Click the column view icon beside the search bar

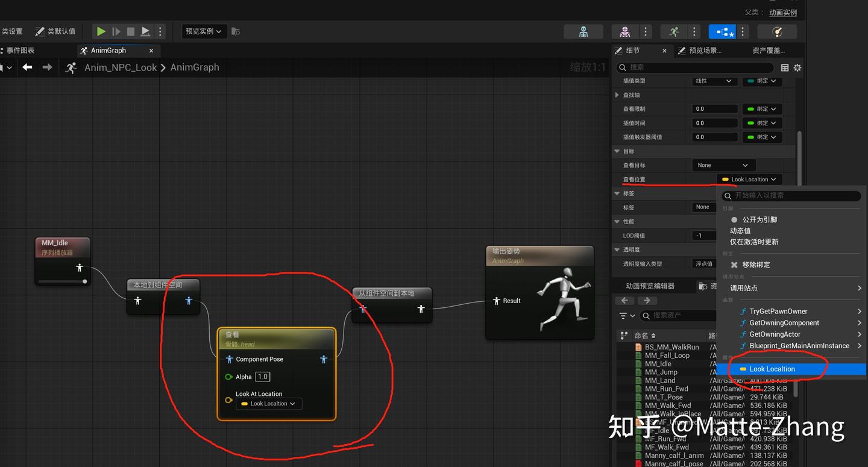pos(785,67)
